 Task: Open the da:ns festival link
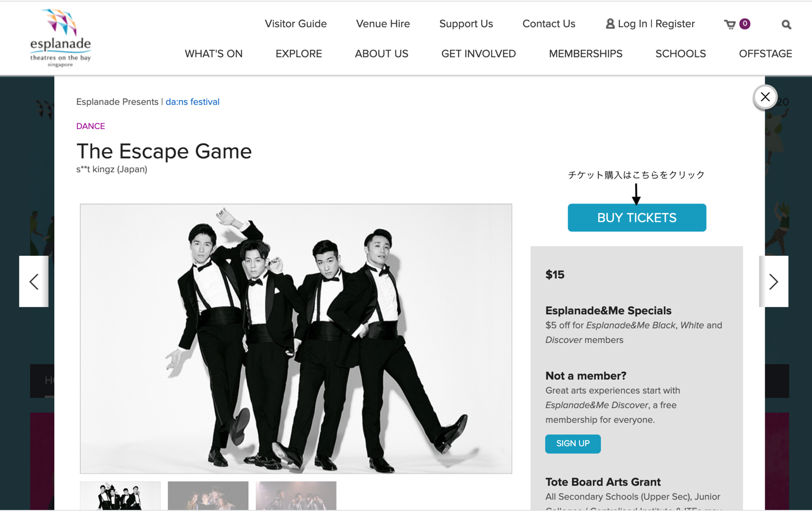(x=192, y=102)
